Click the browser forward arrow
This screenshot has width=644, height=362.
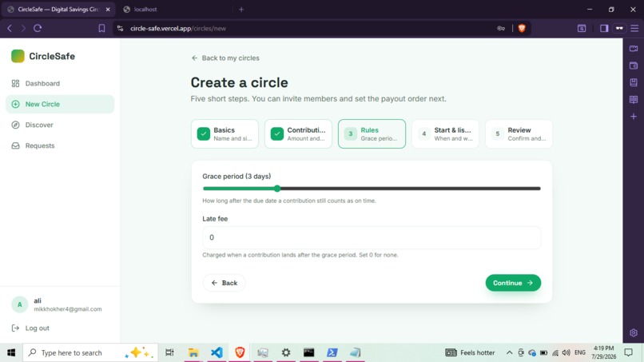(x=23, y=28)
